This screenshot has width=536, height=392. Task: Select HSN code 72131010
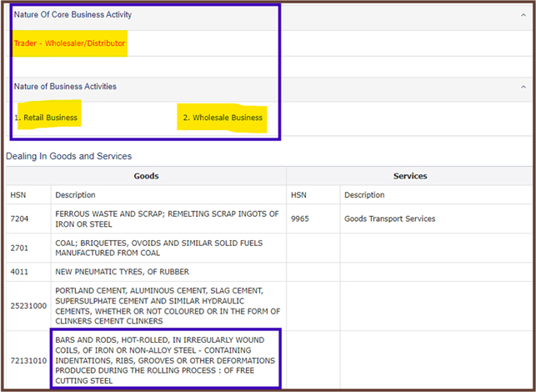tap(28, 360)
